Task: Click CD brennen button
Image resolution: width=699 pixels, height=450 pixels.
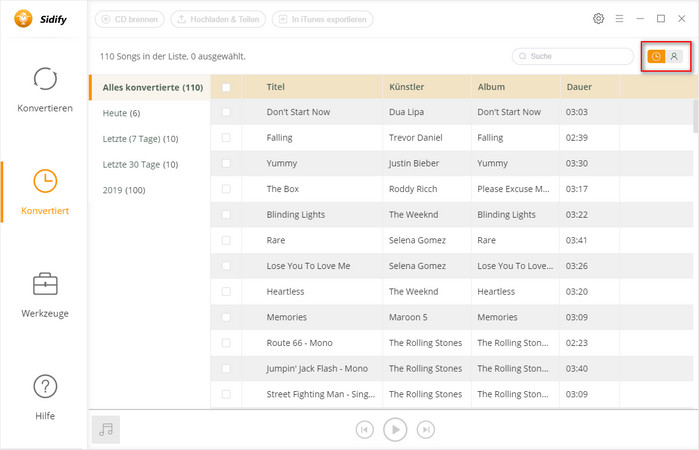Action: click(130, 19)
